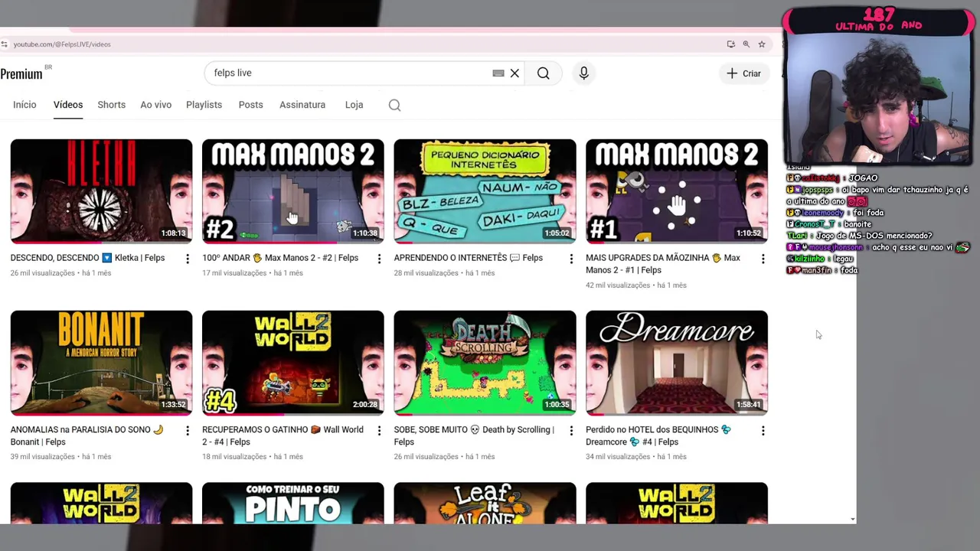Click the install app icon in address bar
This screenshot has width=980, height=551.
tap(731, 44)
